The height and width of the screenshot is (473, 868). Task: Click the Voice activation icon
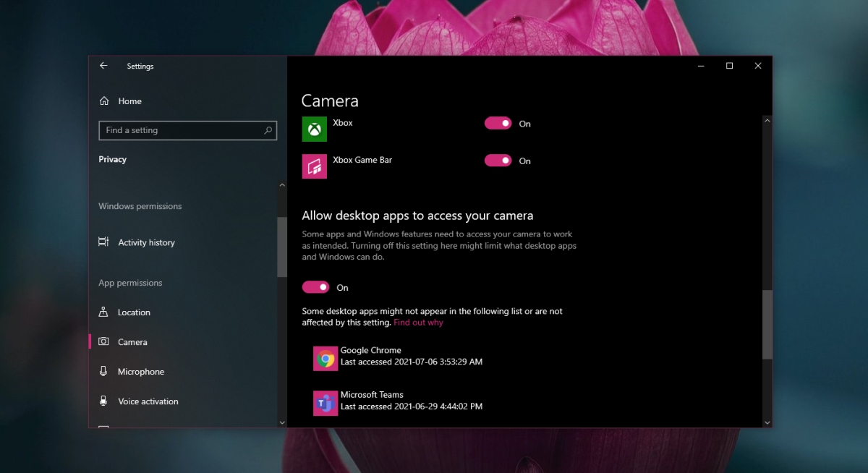coord(104,401)
